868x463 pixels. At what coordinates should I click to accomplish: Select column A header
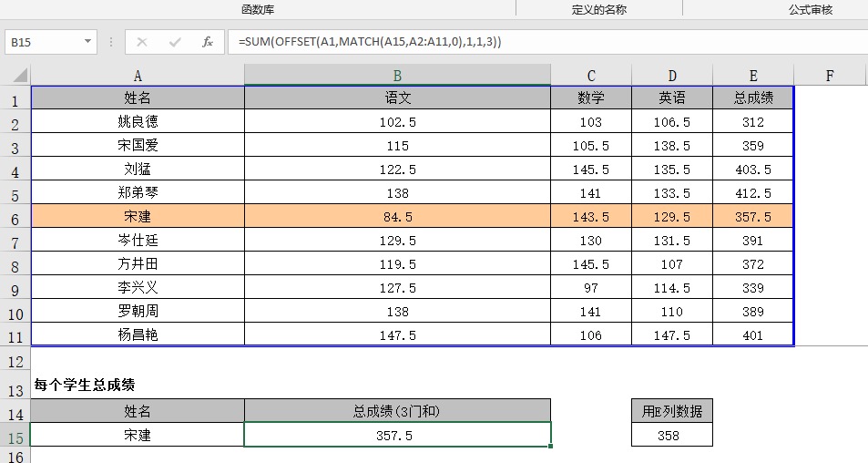tap(138, 76)
